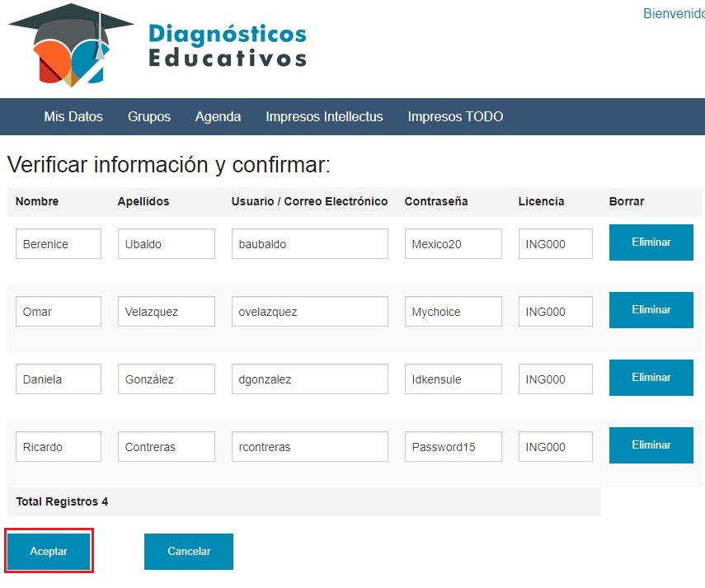Viewport: 705px width, 588px height.
Task: Click the surname field with Velazquez
Action: pyautogui.click(x=167, y=311)
